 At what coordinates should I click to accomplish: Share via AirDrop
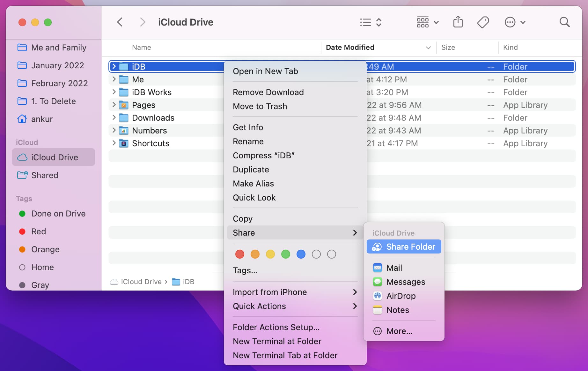(x=404, y=296)
